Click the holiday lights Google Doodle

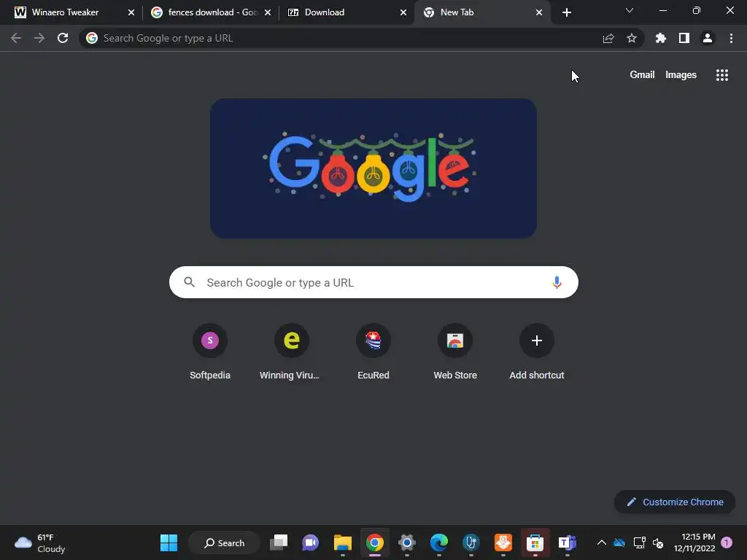tap(373, 168)
